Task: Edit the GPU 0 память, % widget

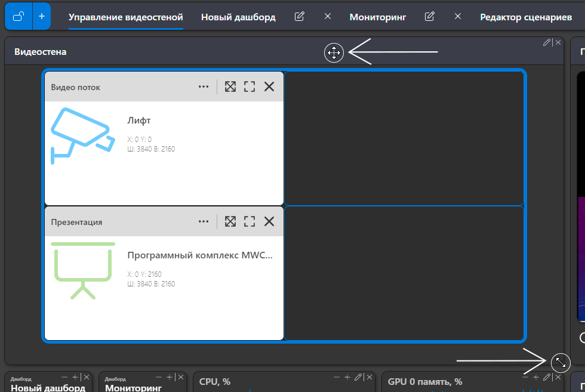Action: 547,377
